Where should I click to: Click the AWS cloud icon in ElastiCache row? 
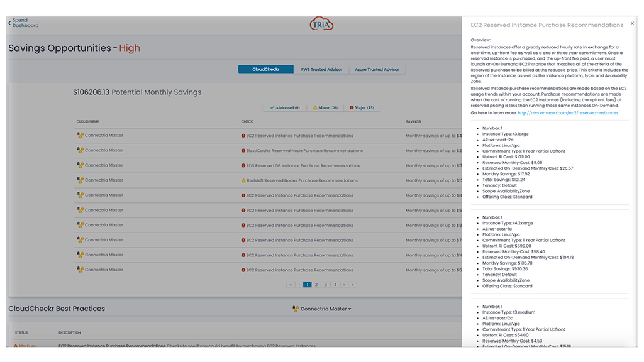(x=80, y=150)
